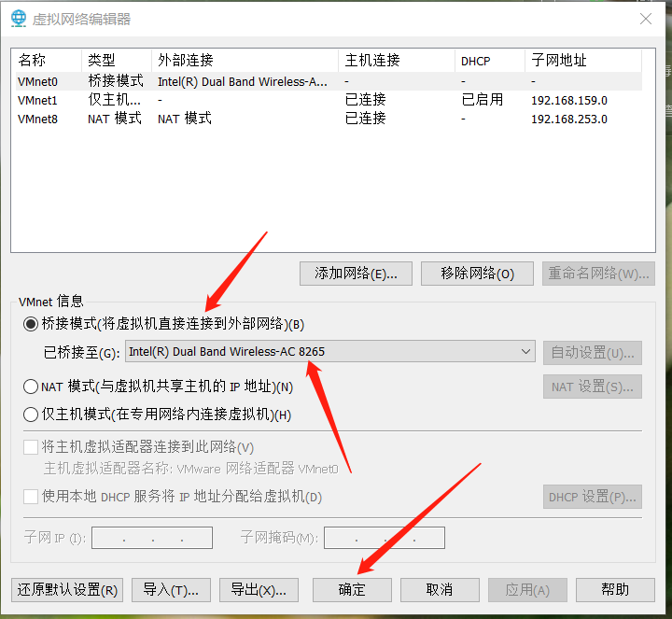This screenshot has width=672, height=619.
Task: Click subnet address 192.168.159.0 cell
Action: [x=569, y=100]
